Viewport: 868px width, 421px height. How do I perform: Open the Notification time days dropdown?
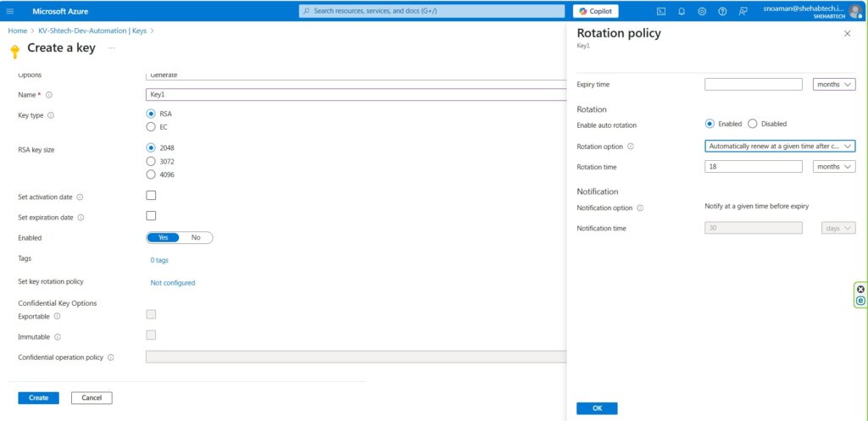click(x=838, y=228)
